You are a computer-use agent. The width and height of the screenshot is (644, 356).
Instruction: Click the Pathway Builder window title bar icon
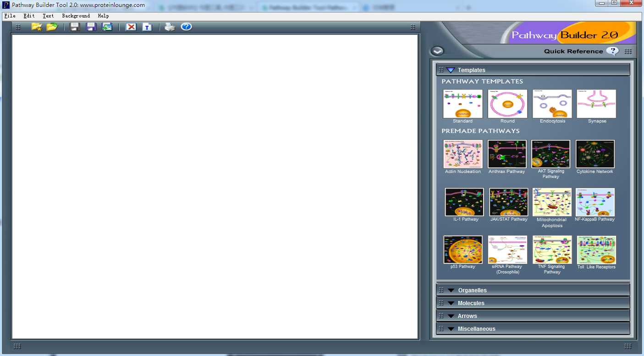tap(6, 5)
